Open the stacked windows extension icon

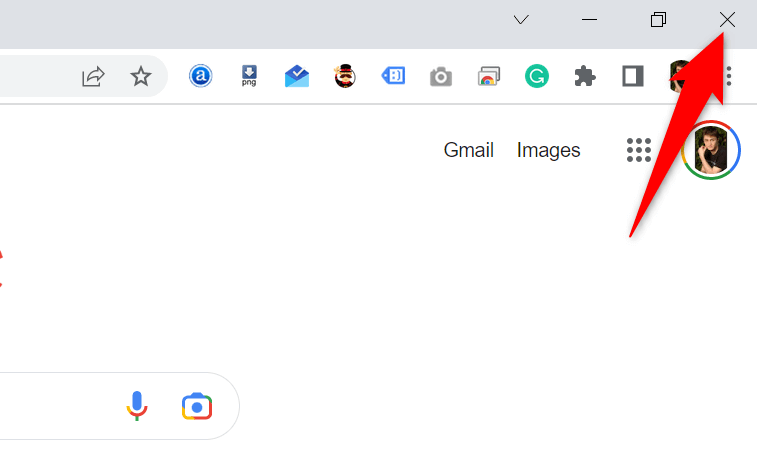488,77
